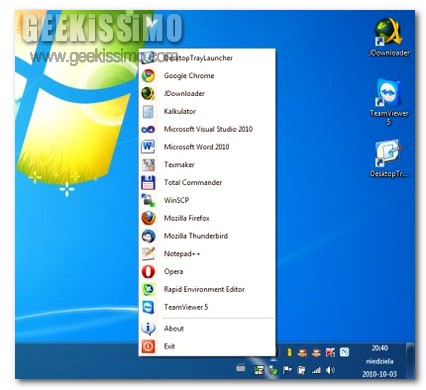This screenshot has height=390, width=426.
Task: Select Texmaker in the launcher menu
Action: [207, 165]
